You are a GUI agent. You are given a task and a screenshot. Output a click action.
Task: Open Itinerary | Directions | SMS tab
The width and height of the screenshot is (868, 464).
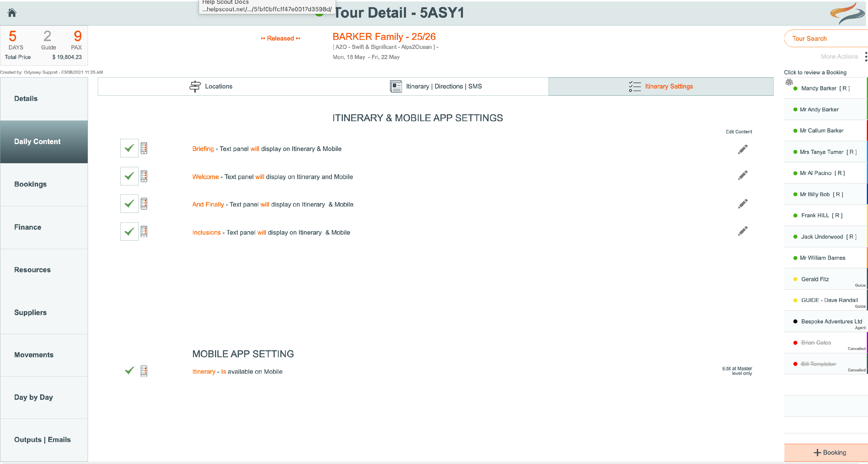pos(436,86)
